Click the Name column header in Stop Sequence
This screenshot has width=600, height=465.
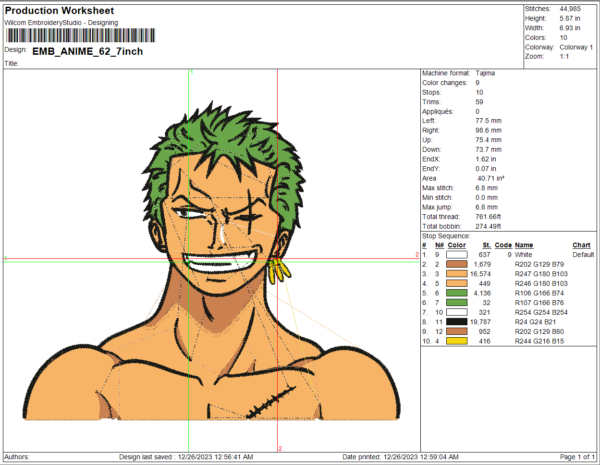click(x=524, y=245)
